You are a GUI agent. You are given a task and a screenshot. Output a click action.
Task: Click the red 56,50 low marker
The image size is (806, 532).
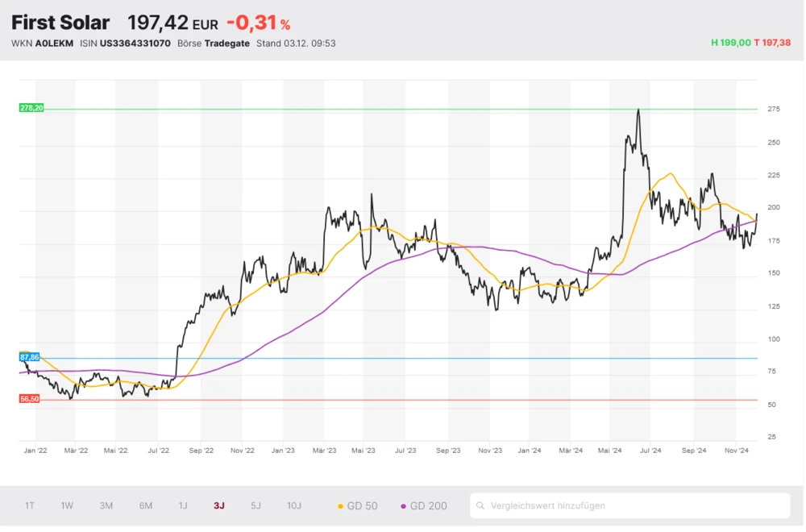click(x=29, y=399)
